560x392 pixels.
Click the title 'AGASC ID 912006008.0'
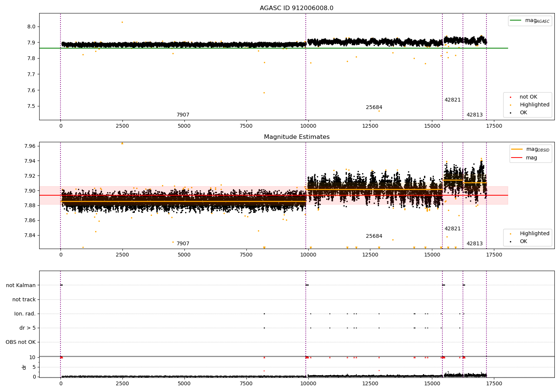click(296, 8)
